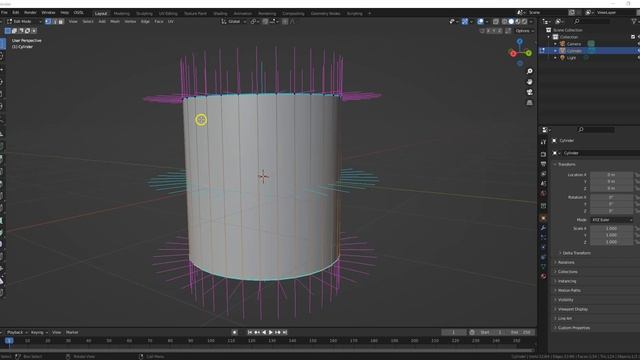Open timeline Playback menu

pyautogui.click(x=16, y=332)
